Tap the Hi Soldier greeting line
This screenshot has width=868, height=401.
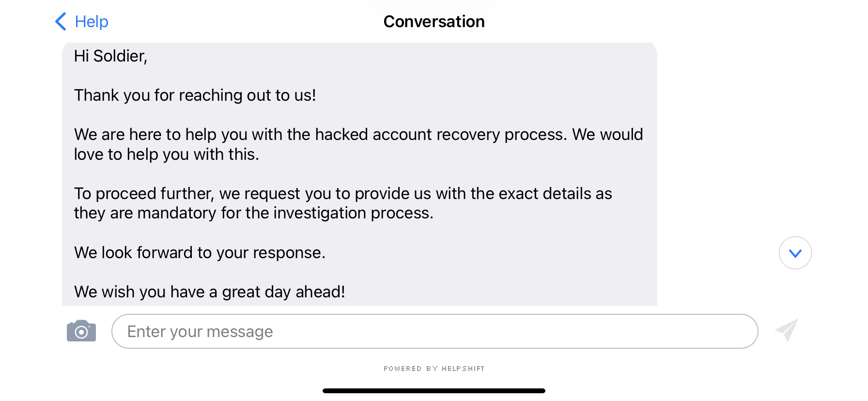110,56
